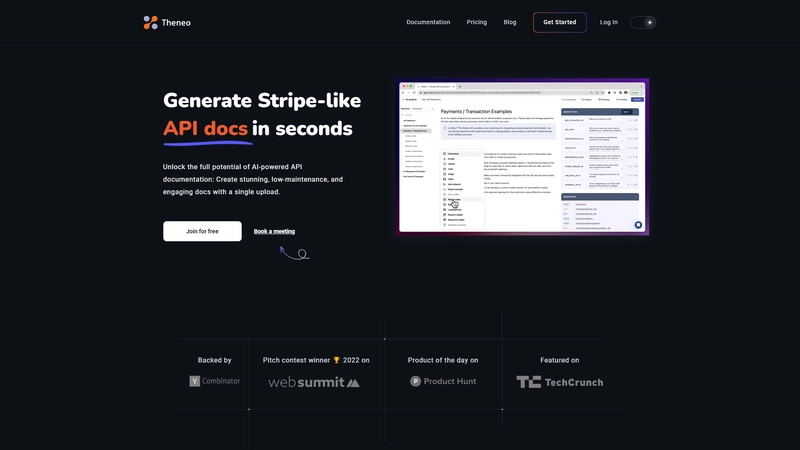Click the Get Started button
The image size is (800, 450).
click(x=560, y=22)
